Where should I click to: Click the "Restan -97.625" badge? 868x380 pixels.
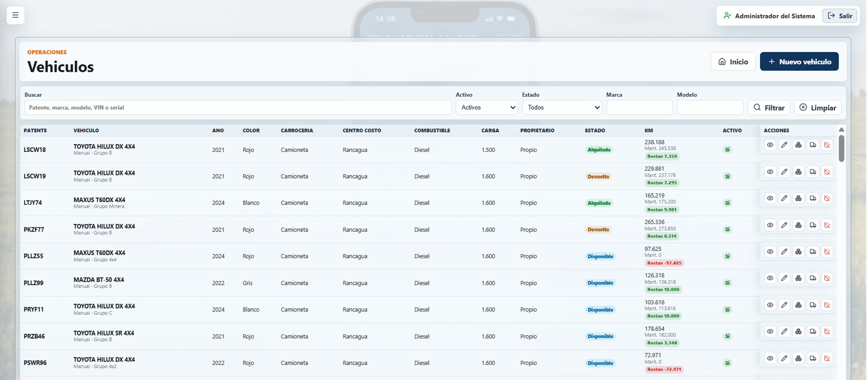pyautogui.click(x=664, y=263)
